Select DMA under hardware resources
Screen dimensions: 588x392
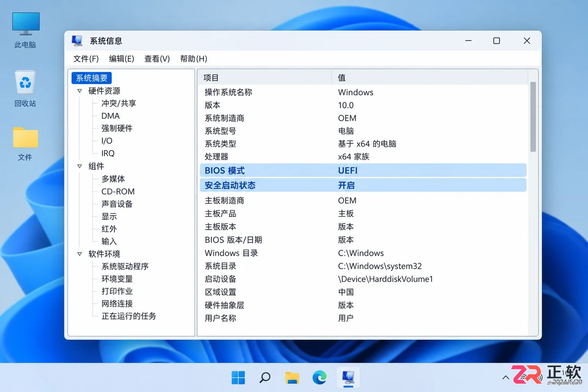[x=111, y=116]
